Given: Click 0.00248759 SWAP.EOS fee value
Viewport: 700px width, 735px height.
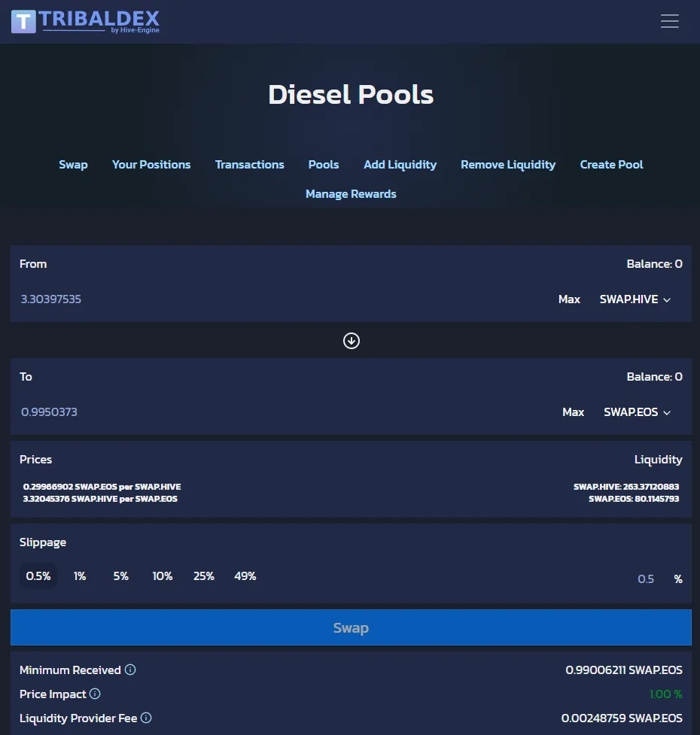Looking at the screenshot, I should (622, 718).
